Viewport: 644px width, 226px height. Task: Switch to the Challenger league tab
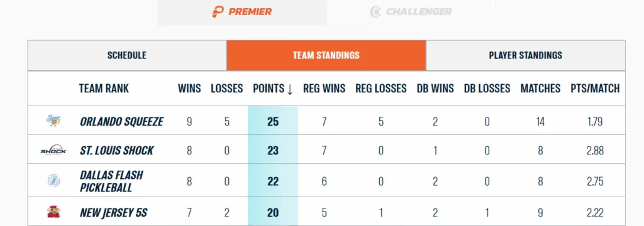411,12
